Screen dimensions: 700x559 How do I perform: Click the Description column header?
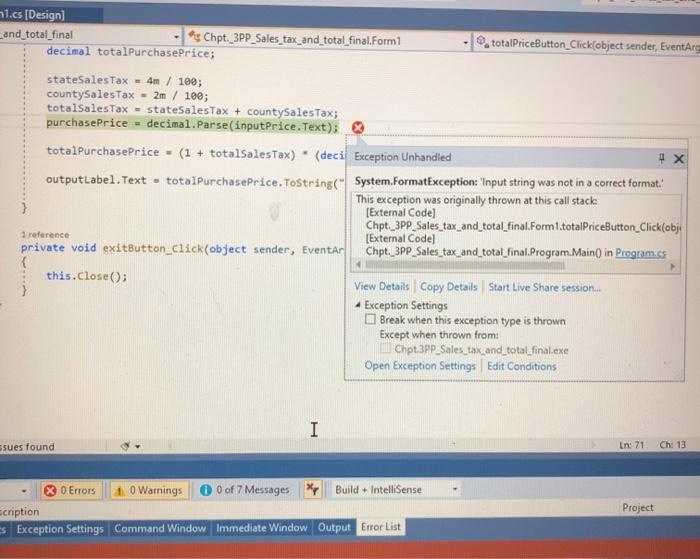coord(19,511)
